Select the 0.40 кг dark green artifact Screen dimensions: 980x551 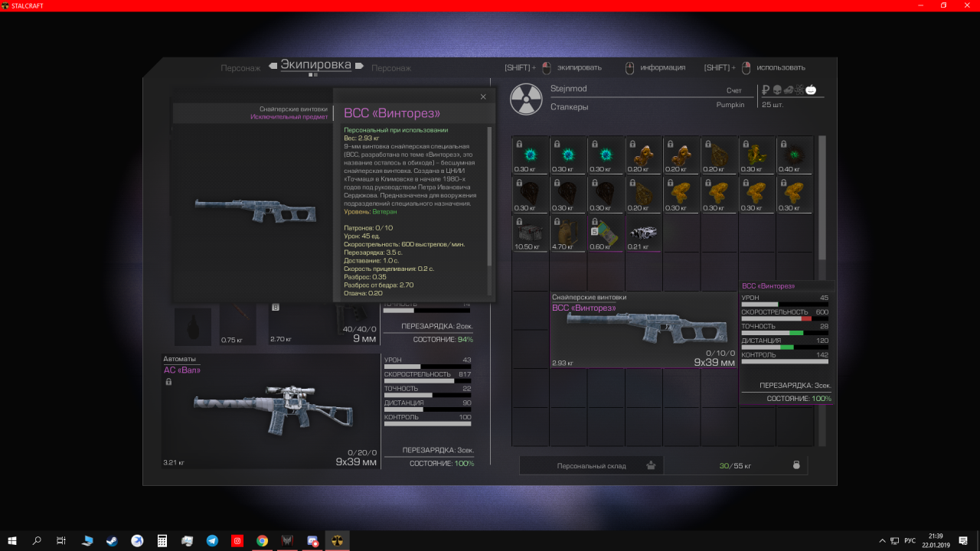point(795,156)
